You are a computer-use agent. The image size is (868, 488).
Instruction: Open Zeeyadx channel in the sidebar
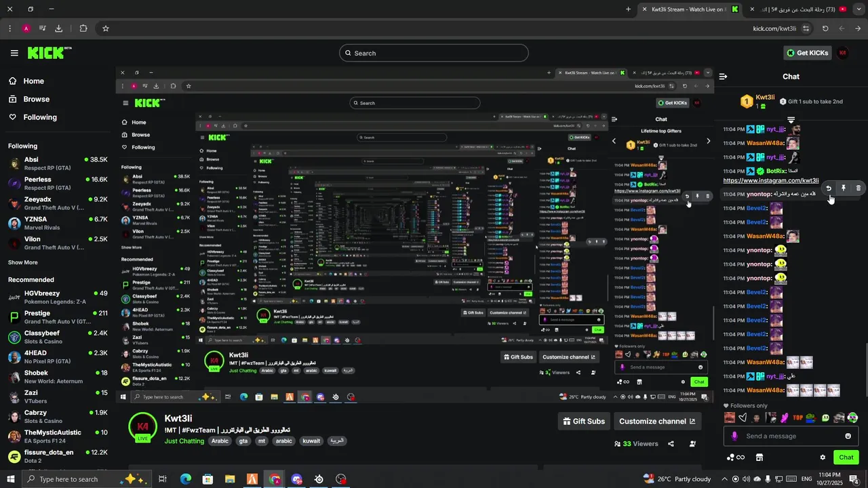tap(58, 203)
